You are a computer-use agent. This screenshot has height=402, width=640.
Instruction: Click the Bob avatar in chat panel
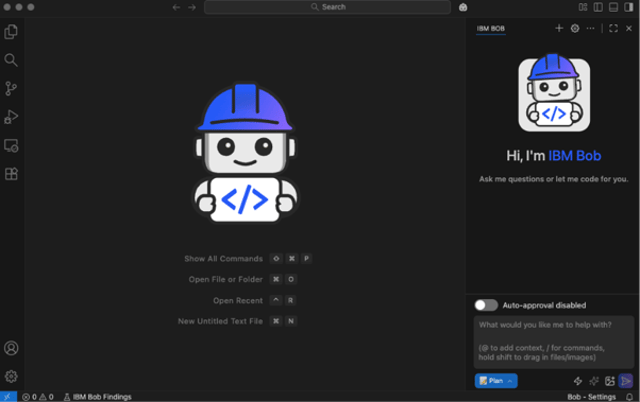tap(554, 93)
